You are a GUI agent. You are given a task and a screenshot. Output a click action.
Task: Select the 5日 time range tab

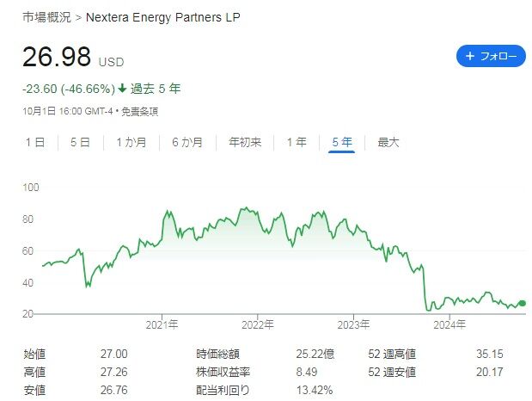(x=79, y=143)
